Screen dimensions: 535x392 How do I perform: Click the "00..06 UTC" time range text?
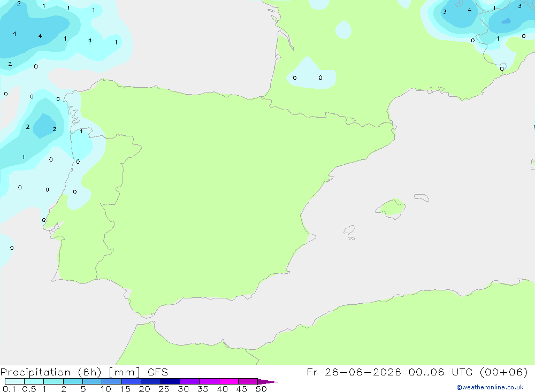pos(440,372)
